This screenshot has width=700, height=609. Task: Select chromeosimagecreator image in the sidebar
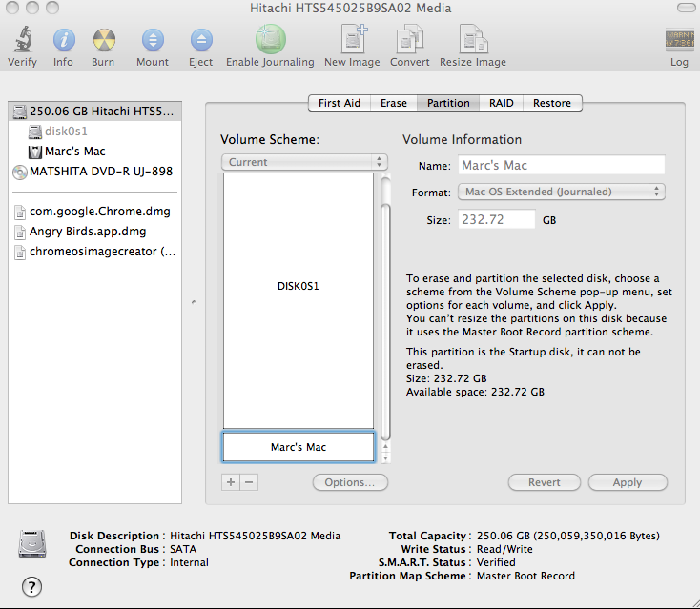94,252
